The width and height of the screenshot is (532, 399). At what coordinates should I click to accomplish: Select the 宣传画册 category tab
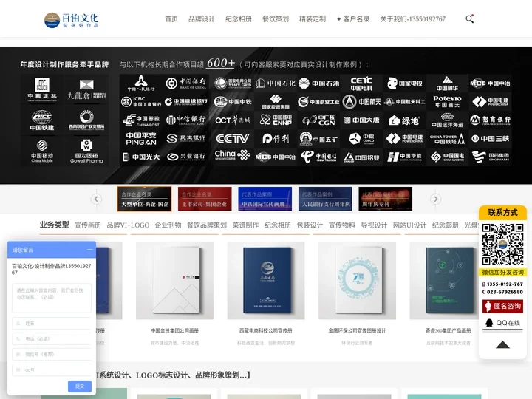pos(87,225)
